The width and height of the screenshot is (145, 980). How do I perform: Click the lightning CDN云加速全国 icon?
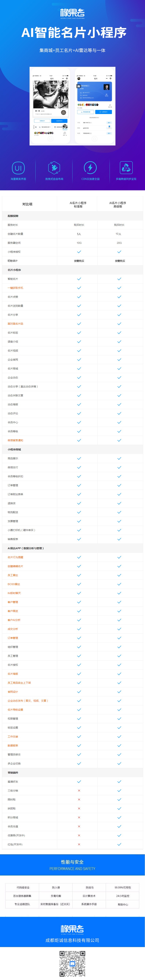[x=90, y=168]
